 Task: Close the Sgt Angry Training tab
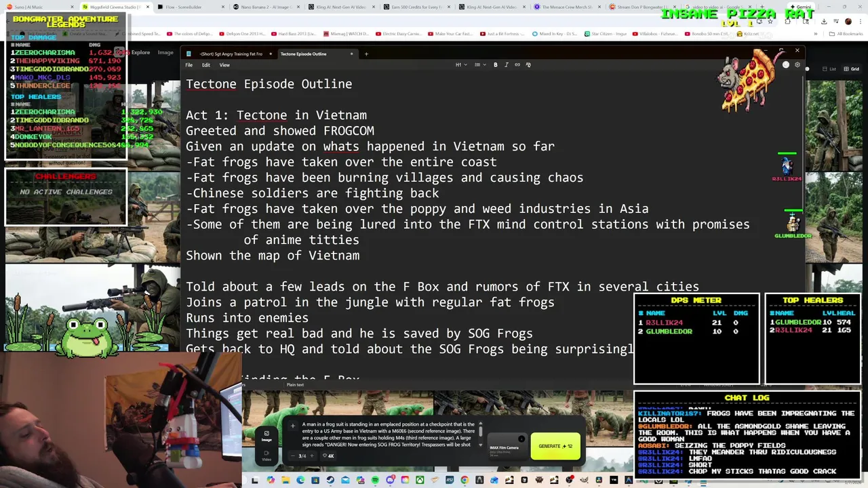coord(271,54)
